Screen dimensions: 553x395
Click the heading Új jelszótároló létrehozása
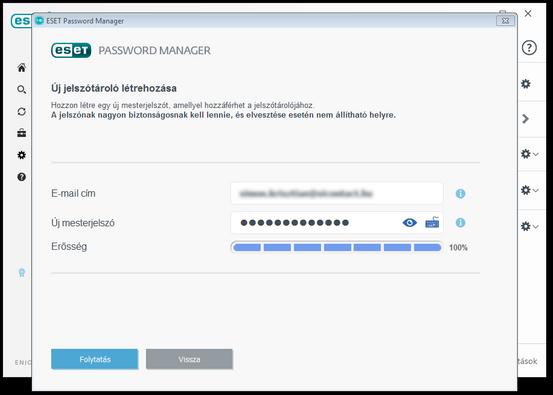114,88
